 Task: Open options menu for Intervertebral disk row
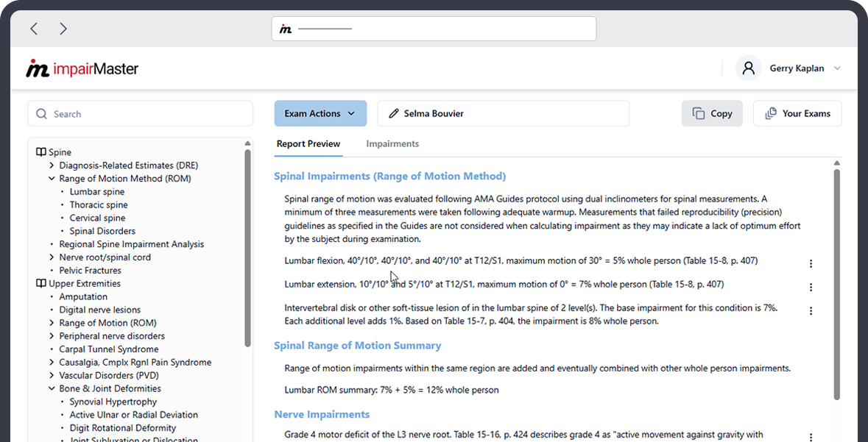(811, 311)
